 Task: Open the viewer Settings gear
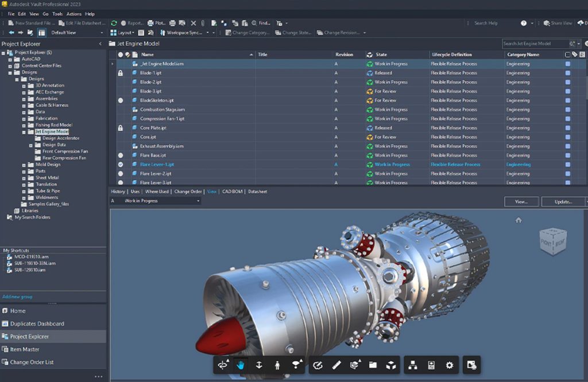(450, 365)
